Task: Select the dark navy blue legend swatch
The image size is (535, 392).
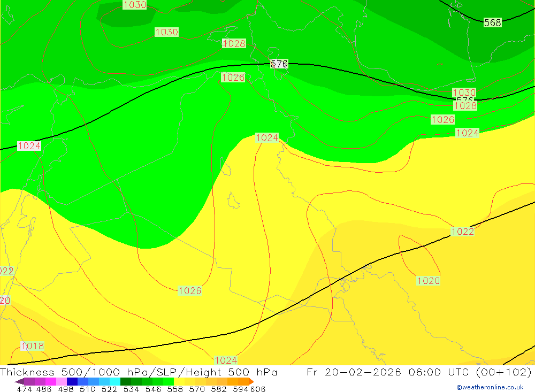Action: (72, 381)
